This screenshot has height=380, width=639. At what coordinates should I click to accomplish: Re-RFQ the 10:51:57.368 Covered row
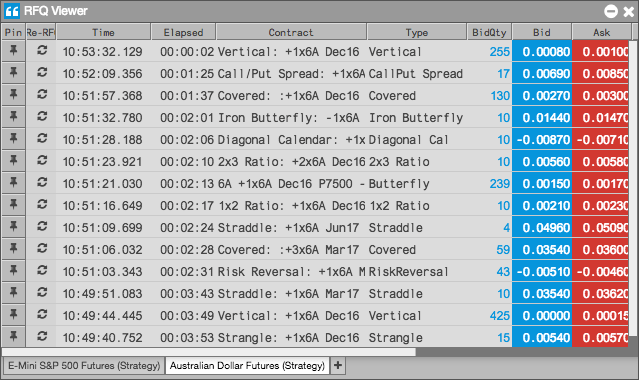click(x=42, y=95)
